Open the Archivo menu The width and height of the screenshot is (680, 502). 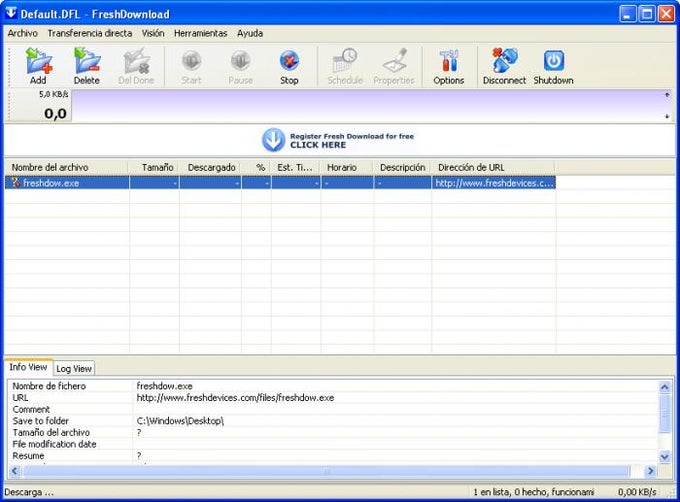pyautogui.click(x=23, y=33)
